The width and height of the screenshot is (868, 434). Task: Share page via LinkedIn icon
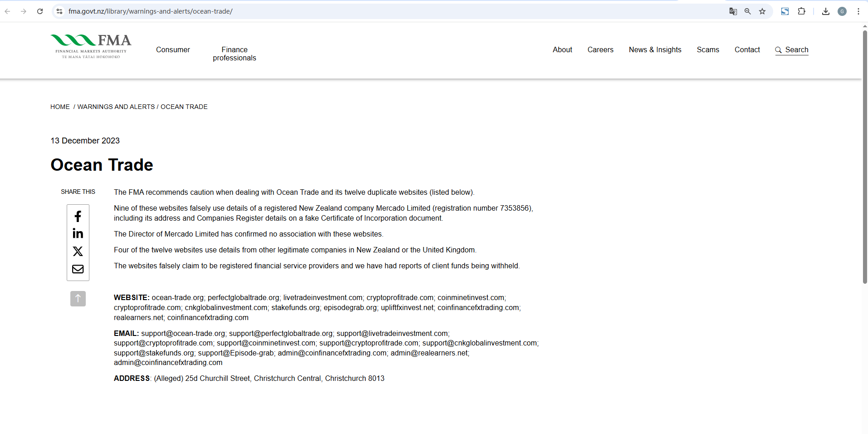[78, 234]
